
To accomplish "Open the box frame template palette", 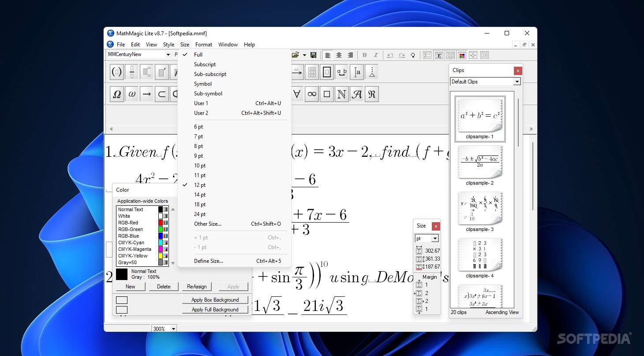I will tap(327, 72).
